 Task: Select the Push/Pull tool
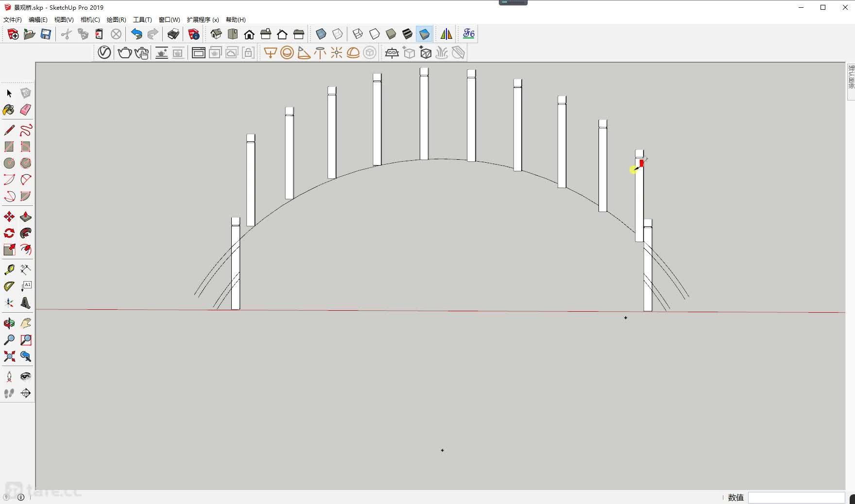pos(26,217)
